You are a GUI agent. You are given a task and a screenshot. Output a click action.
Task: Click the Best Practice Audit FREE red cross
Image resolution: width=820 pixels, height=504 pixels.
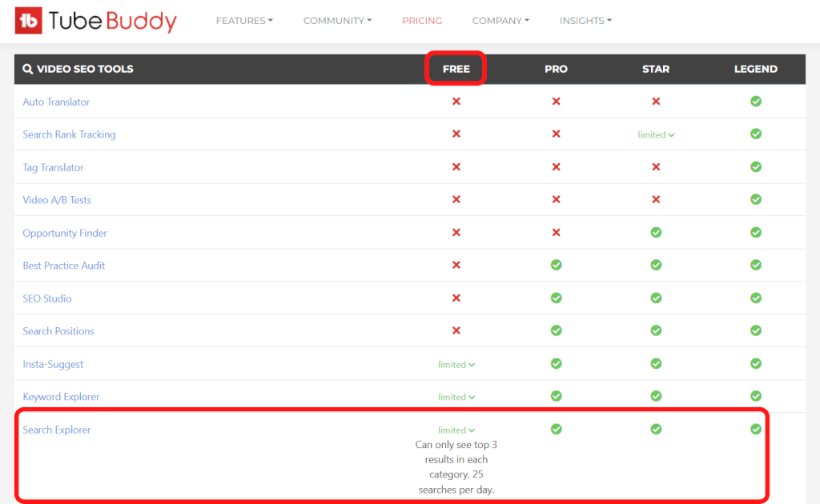(456, 265)
